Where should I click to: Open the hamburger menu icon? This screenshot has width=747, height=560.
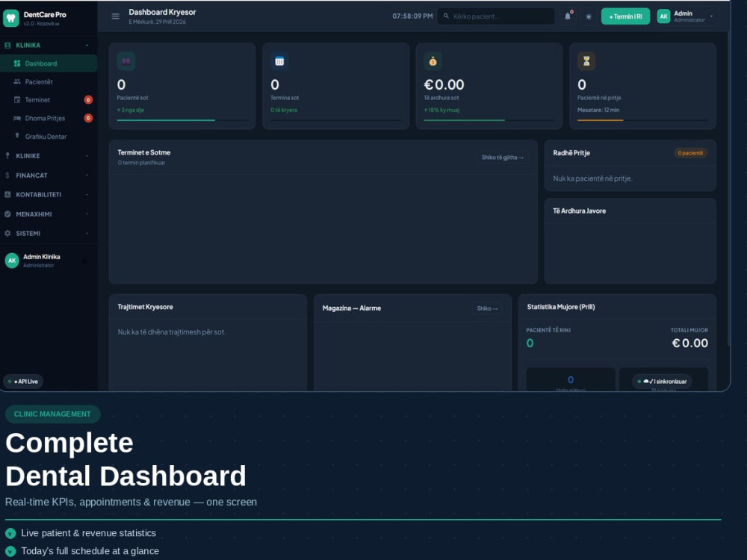click(115, 16)
